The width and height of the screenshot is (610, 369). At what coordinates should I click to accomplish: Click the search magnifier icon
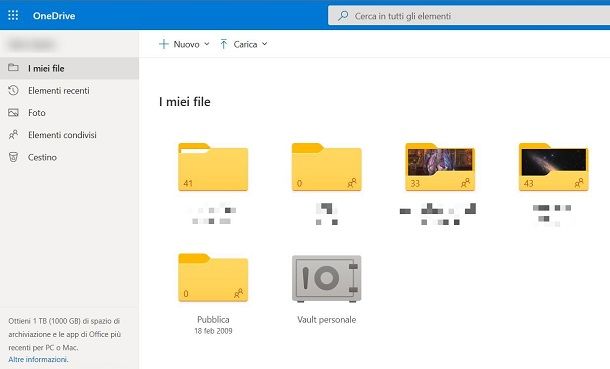[343, 16]
